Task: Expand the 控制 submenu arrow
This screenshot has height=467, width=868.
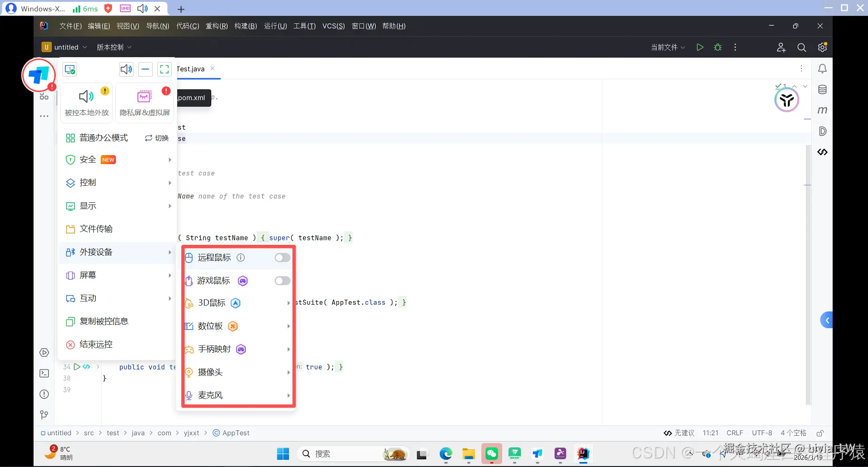Action: [x=170, y=183]
